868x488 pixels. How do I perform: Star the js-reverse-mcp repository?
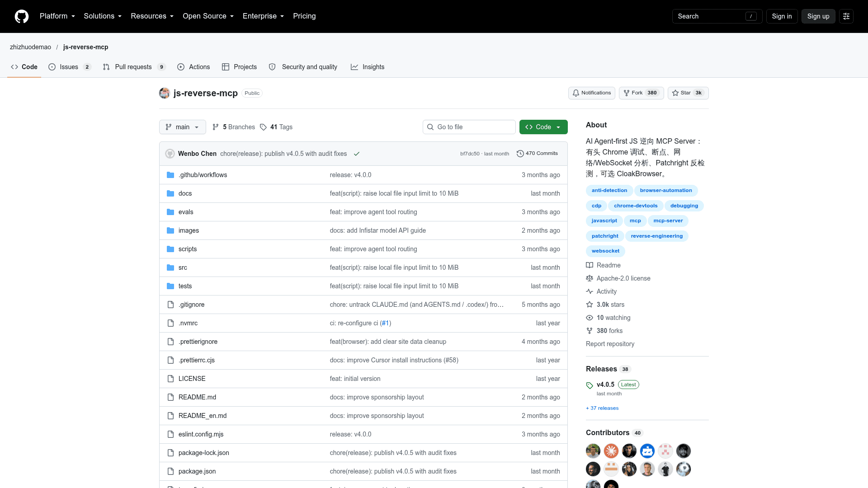[x=688, y=93]
